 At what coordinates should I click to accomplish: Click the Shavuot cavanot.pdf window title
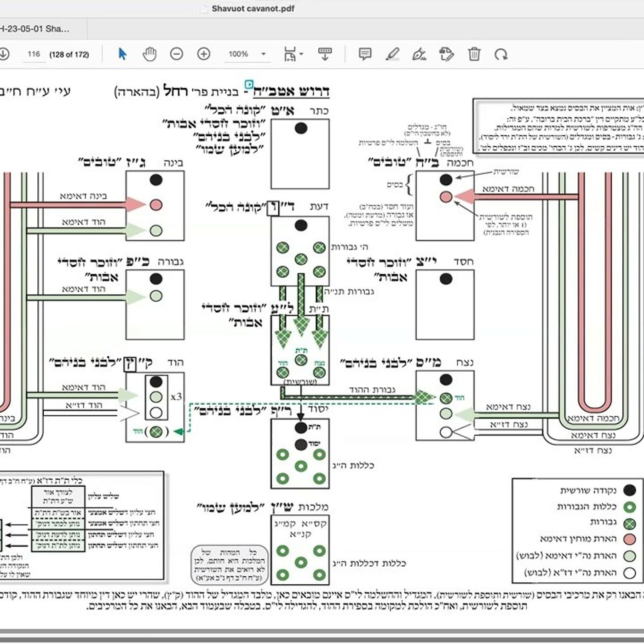tap(253, 8)
